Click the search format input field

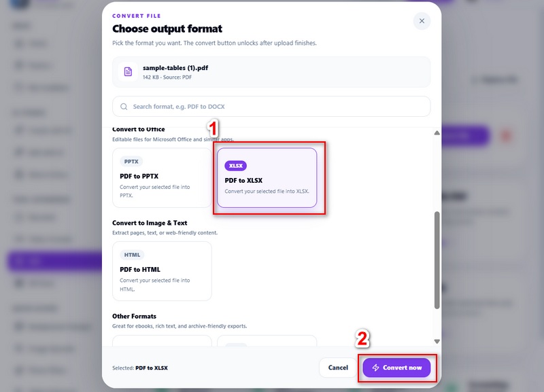click(x=271, y=107)
